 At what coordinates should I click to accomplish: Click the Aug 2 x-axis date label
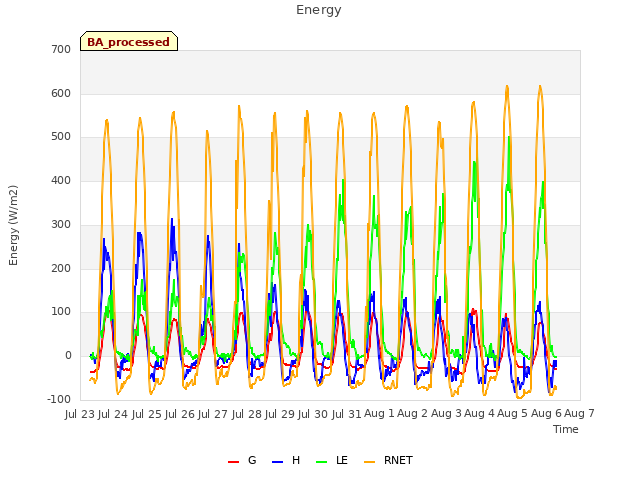coord(413,413)
